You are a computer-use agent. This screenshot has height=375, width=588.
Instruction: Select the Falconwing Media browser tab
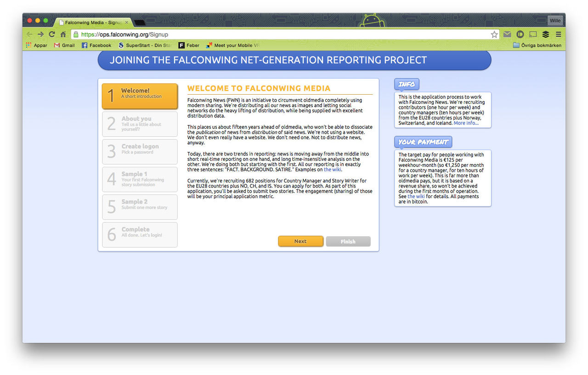coord(92,22)
